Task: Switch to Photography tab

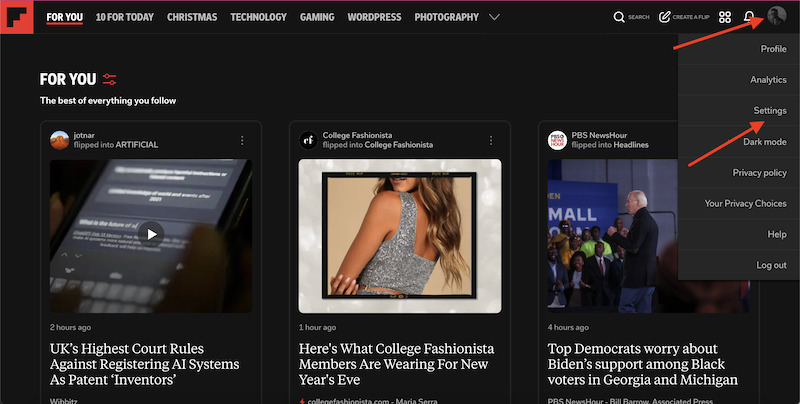Action: [x=446, y=17]
